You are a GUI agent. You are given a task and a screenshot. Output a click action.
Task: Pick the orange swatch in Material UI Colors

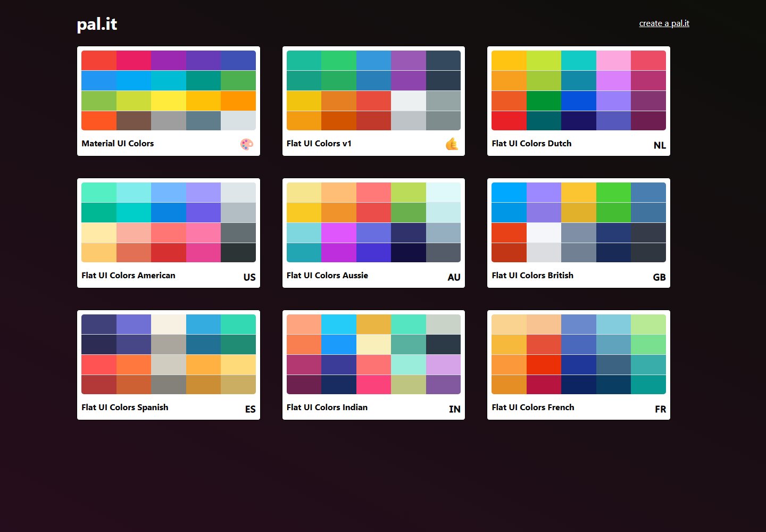pos(238,101)
